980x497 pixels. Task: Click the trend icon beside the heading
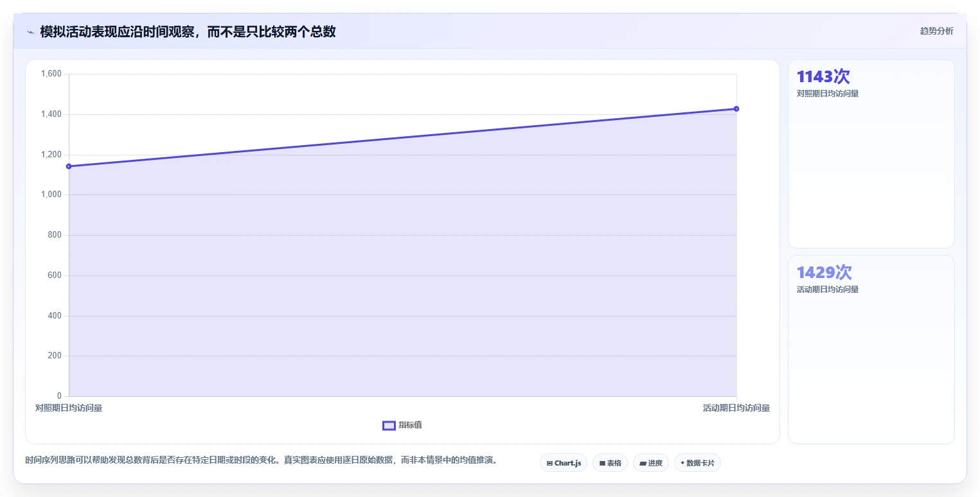(x=31, y=32)
